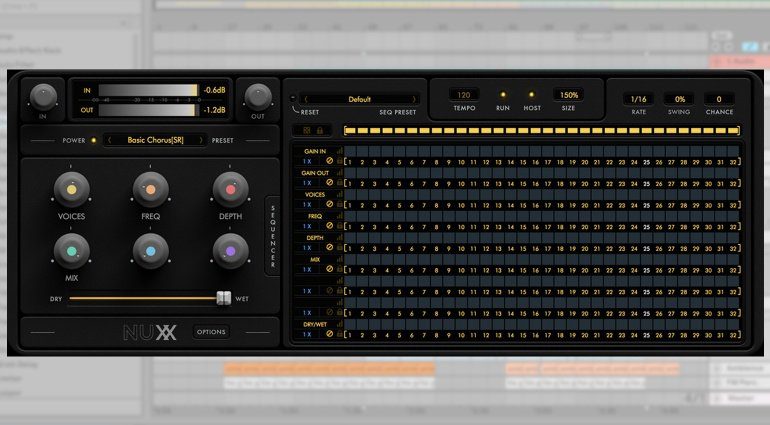Click the green MIX knob

(x=71, y=250)
